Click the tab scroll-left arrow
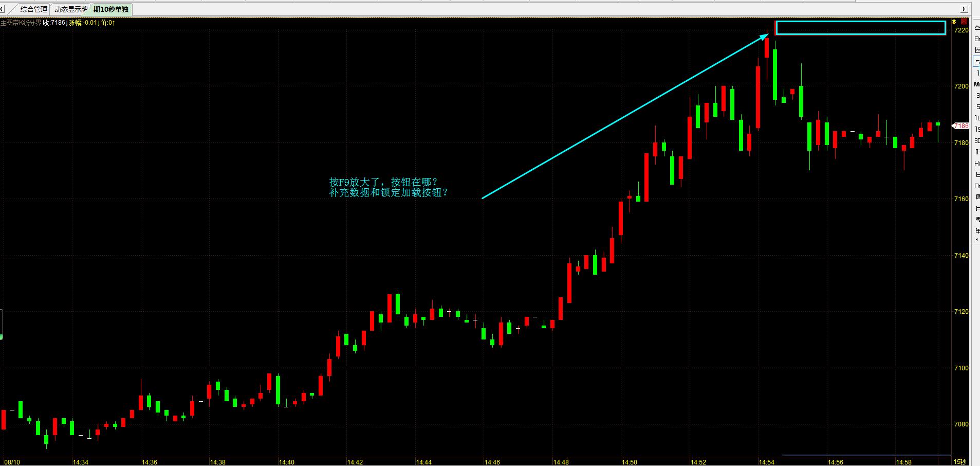The width and height of the screenshot is (980, 466). [x=3, y=9]
